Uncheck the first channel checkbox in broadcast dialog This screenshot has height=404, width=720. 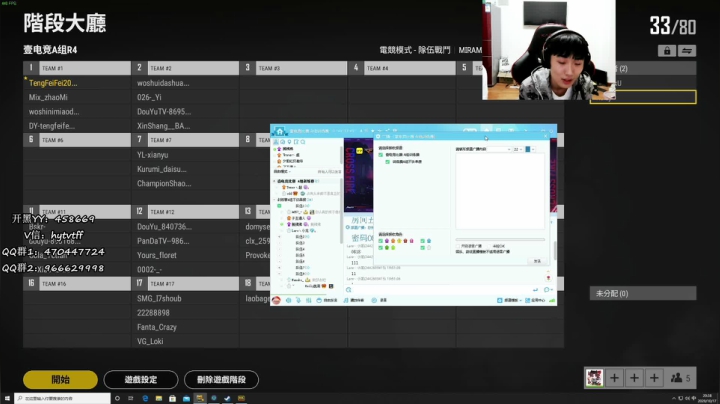coord(381,155)
